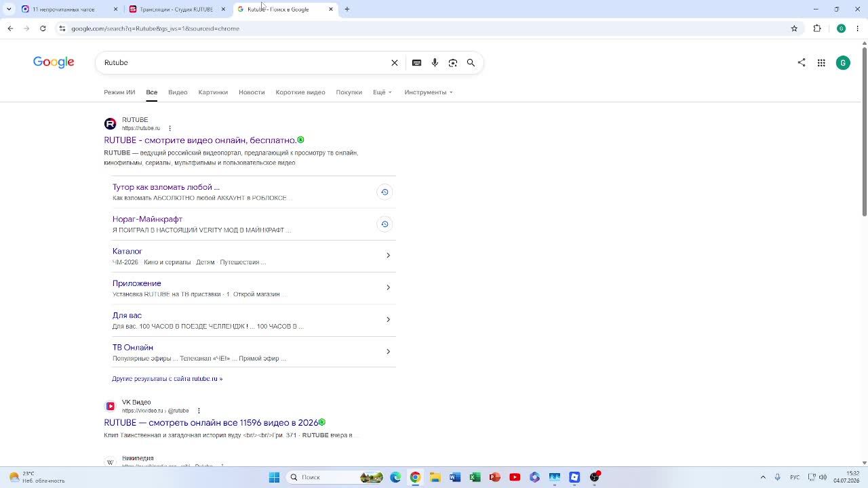Open the ТВ Онлайн sitelink
The image size is (868, 488).
133,348
